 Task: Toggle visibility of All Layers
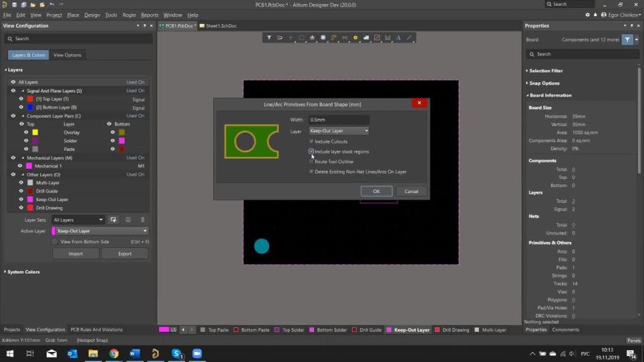pyautogui.click(x=13, y=82)
